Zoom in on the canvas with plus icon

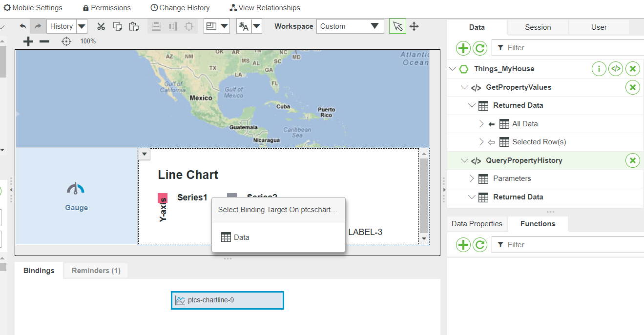(28, 41)
